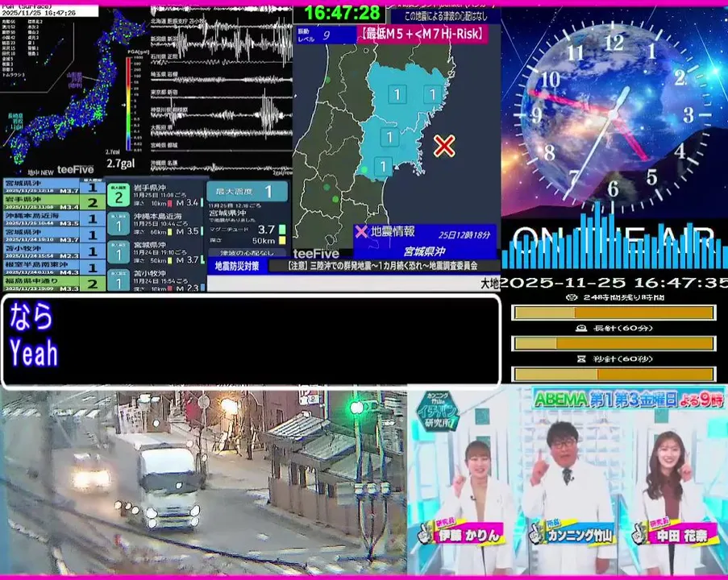
Task: Select the 宮城県沖 2025/11/25 12:18 M3.7 list row
Action: click(54, 187)
